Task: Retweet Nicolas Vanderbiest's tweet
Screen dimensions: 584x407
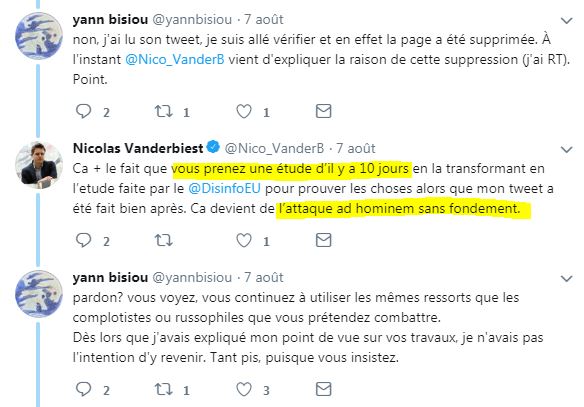Action: click(x=164, y=240)
